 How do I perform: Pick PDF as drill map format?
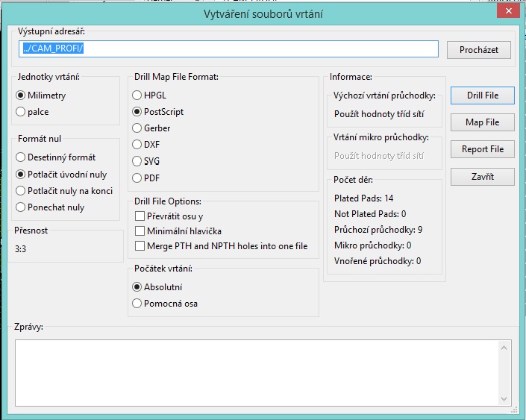click(x=137, y=178)
